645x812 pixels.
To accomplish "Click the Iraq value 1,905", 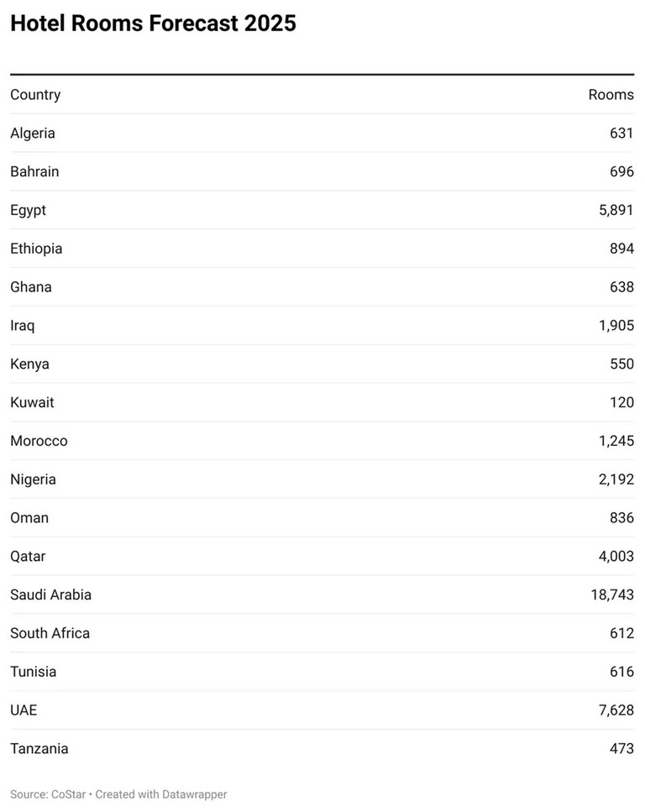I will 616,325.
